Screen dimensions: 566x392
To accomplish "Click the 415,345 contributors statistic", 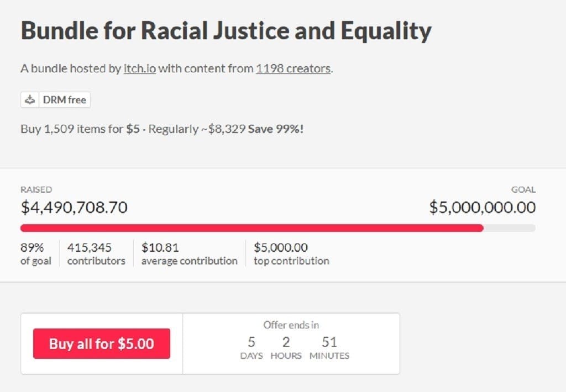I will pos(96,254).
